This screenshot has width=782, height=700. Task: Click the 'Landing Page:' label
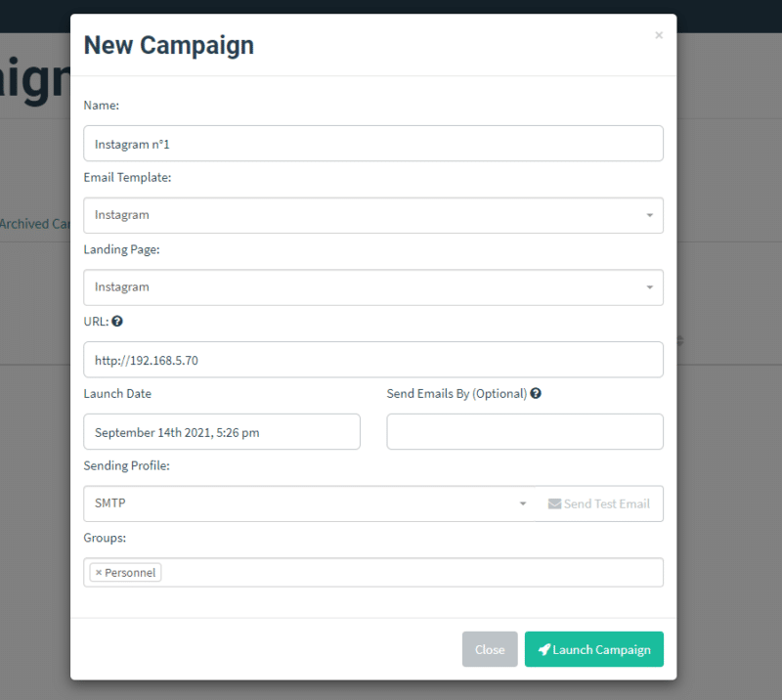pyautogui.click(x=122, y=250)
